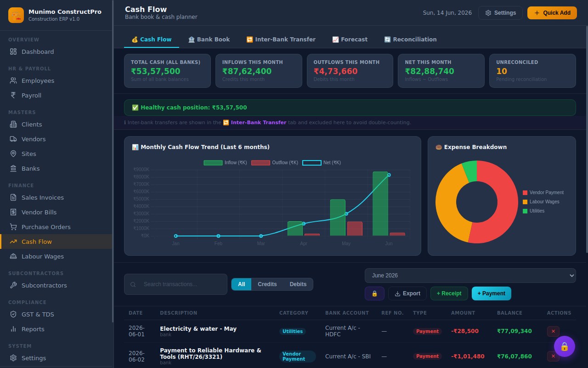Switch to the Cash Flow tab
The height and width of the screenshot is (368, 588).
(x=152, y=40)
